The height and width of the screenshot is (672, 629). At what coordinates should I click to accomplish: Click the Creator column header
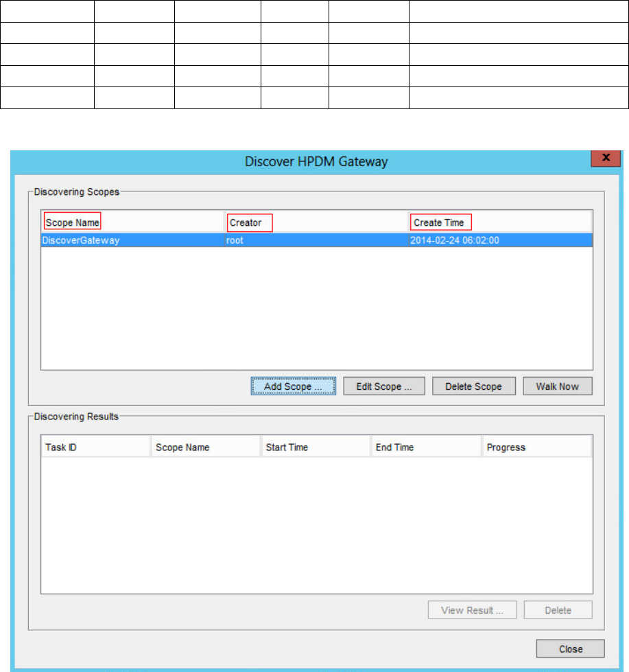(246, 222)
